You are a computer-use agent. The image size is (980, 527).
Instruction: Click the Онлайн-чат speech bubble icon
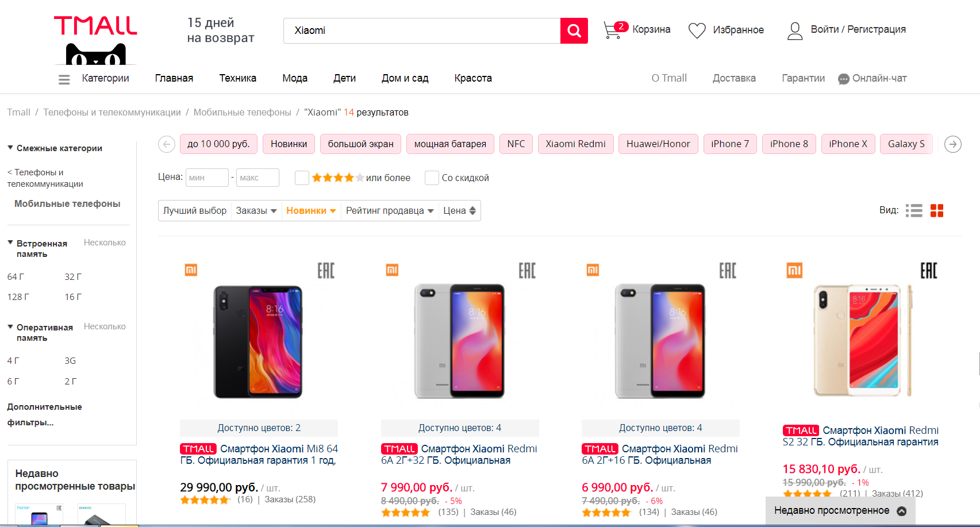pos(843,79)
